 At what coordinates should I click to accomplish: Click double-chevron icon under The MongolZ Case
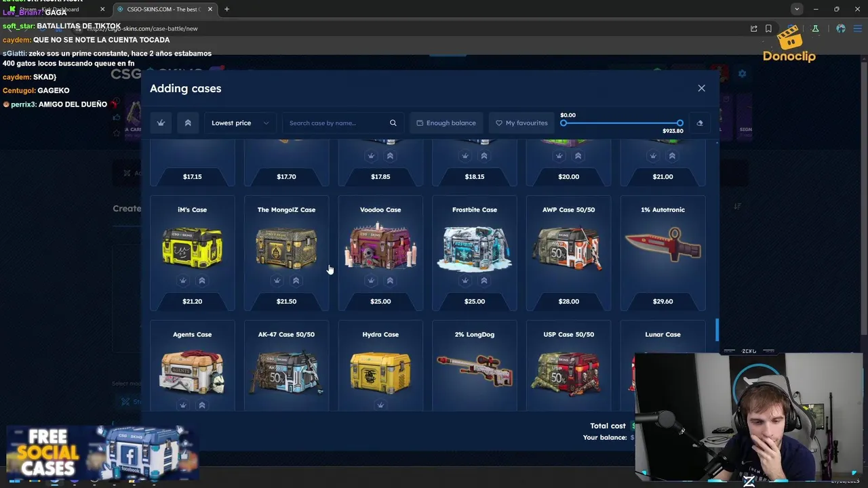pyautogui.click(x=296, y=281)
